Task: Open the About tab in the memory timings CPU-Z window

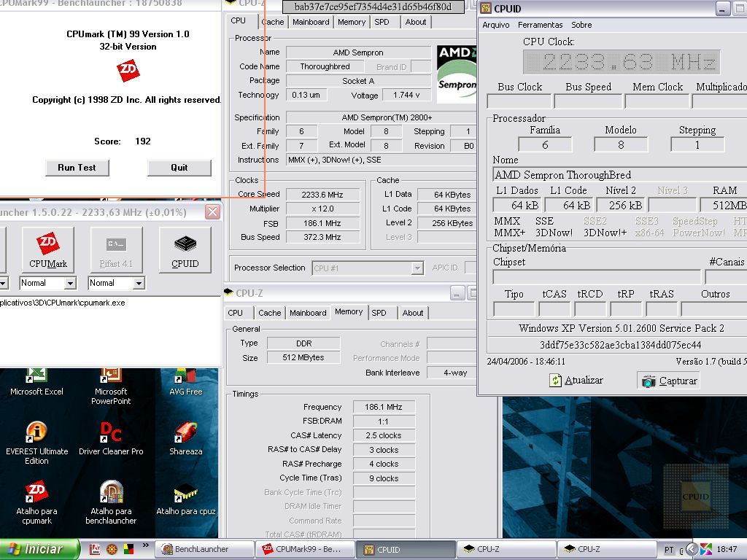Action: (413, 313)
